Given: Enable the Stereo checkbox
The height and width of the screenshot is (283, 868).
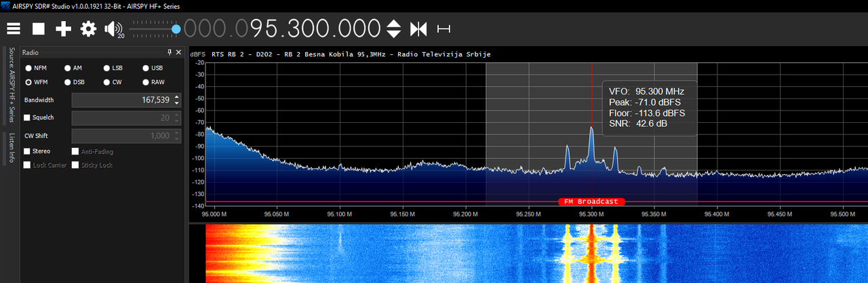Looking at the screenshot, I should [x=27, y=151].
